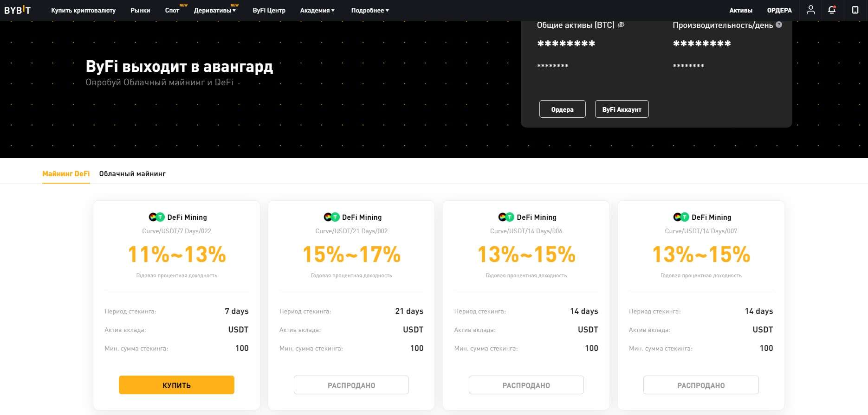Click Опробуй Облачный майнинг и DeFi subtitle

tap(160, 82)
